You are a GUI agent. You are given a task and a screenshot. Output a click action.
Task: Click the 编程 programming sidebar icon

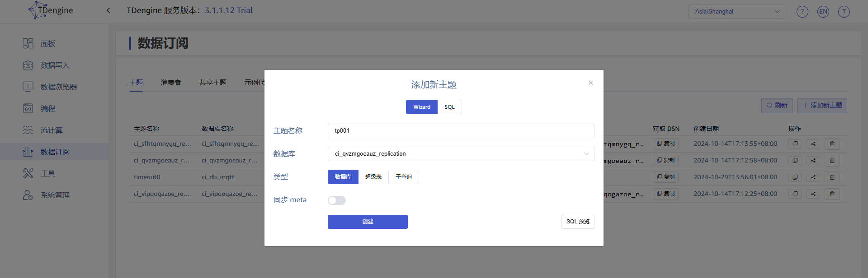[28, 108]
